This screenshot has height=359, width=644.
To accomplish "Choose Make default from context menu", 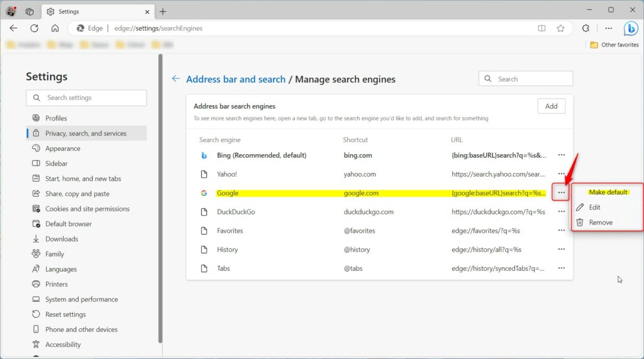I will pyautogui.click(x=608, y=192).
